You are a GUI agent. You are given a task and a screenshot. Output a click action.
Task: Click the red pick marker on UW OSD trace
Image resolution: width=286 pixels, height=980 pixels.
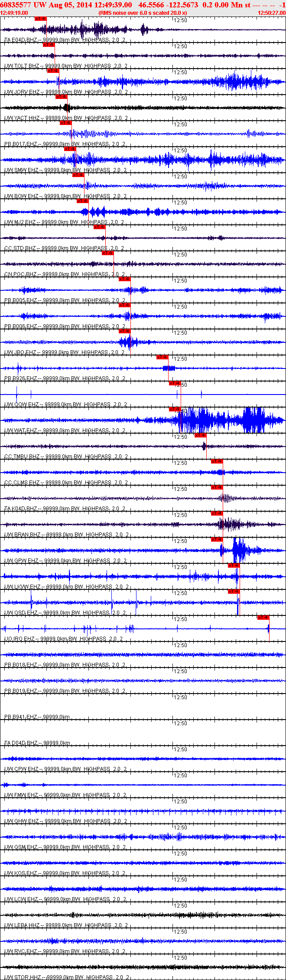[x=234, y=592]
